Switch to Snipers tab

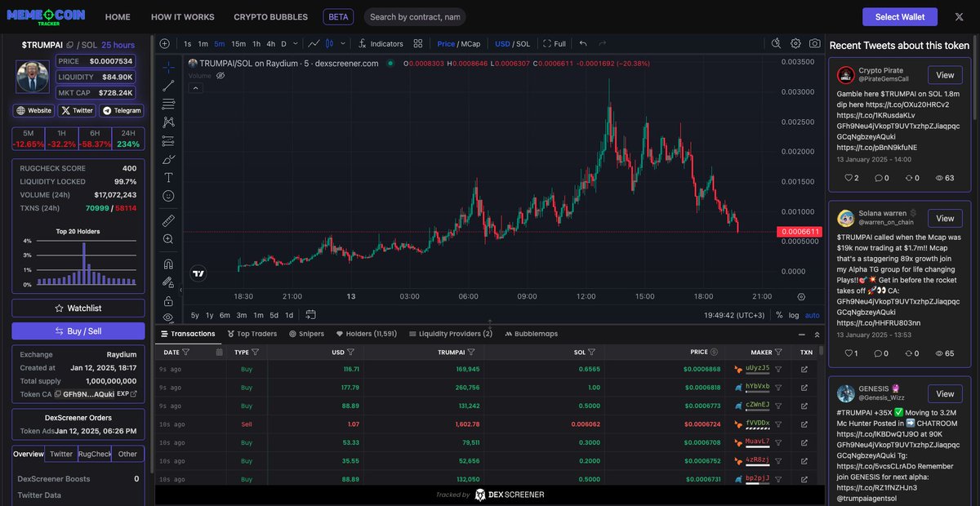306,334
